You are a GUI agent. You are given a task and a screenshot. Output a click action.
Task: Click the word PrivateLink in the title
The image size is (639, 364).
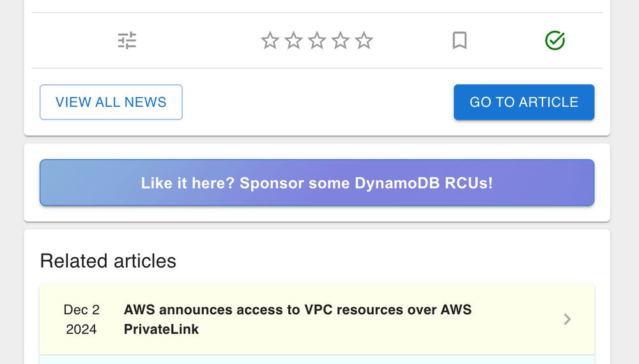click(161, 330)
